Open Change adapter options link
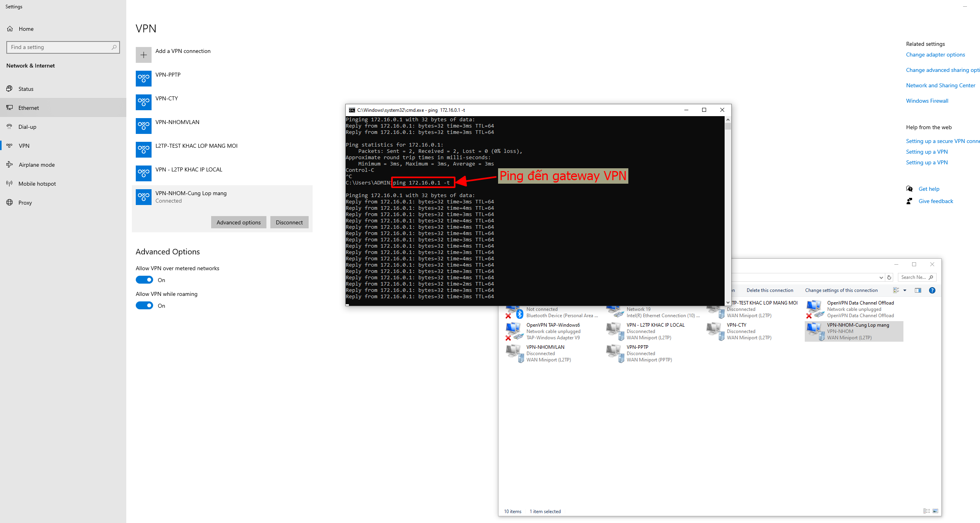This screenshot has width=980, height=523. (935, 55)
